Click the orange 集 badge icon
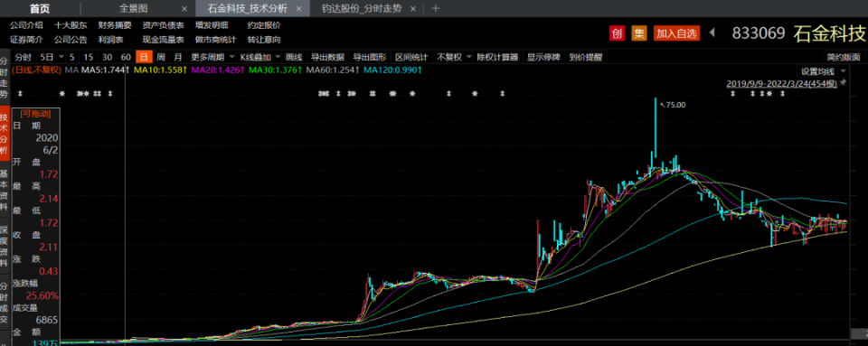868x346 pixels. tap(639, 33)
